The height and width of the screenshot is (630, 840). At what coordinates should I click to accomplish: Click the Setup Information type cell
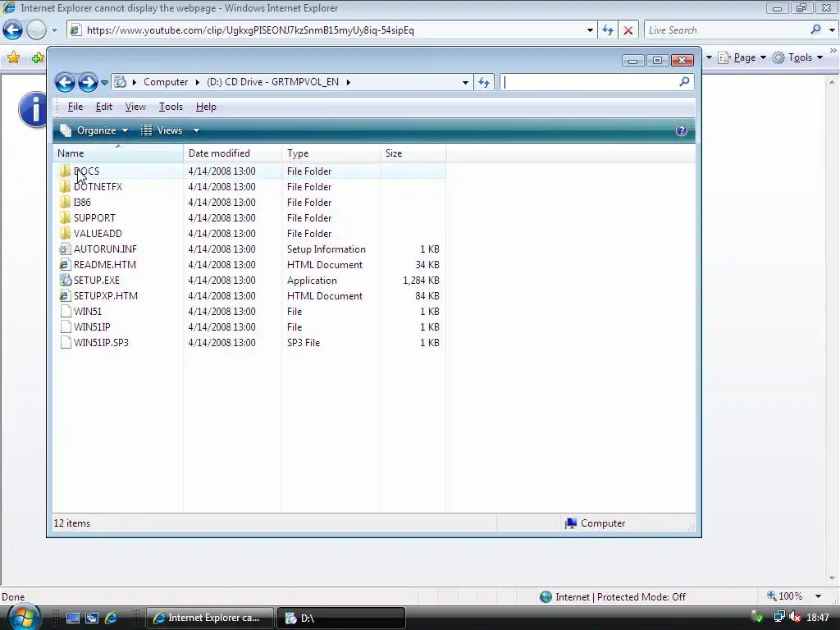(326, 249)
